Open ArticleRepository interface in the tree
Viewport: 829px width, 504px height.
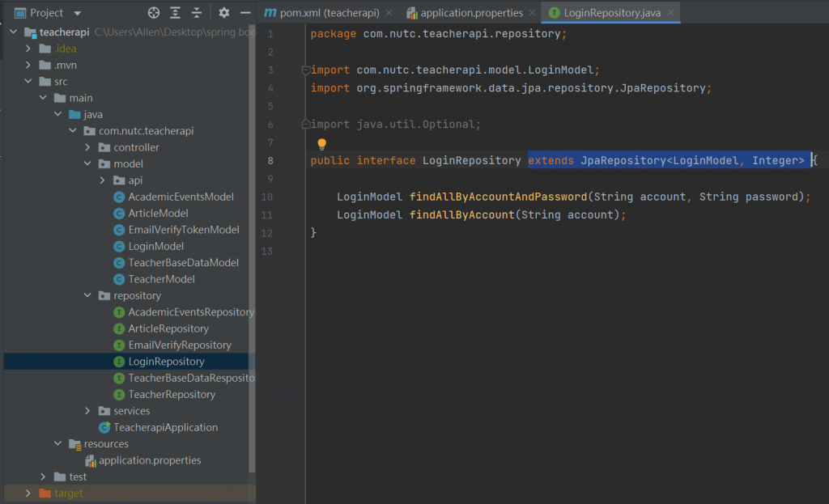coord(168,328)
